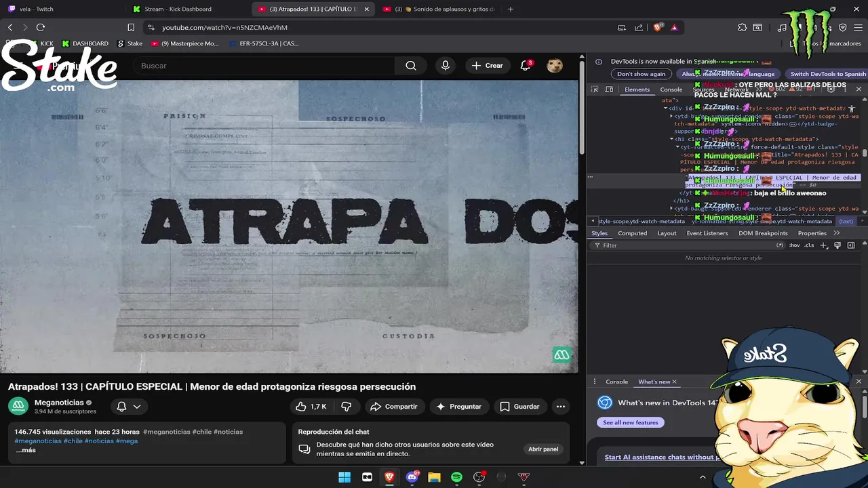Screen dimensions: 868x488
Task: Toggle :hov element state pane
Action: click(794, 245)
